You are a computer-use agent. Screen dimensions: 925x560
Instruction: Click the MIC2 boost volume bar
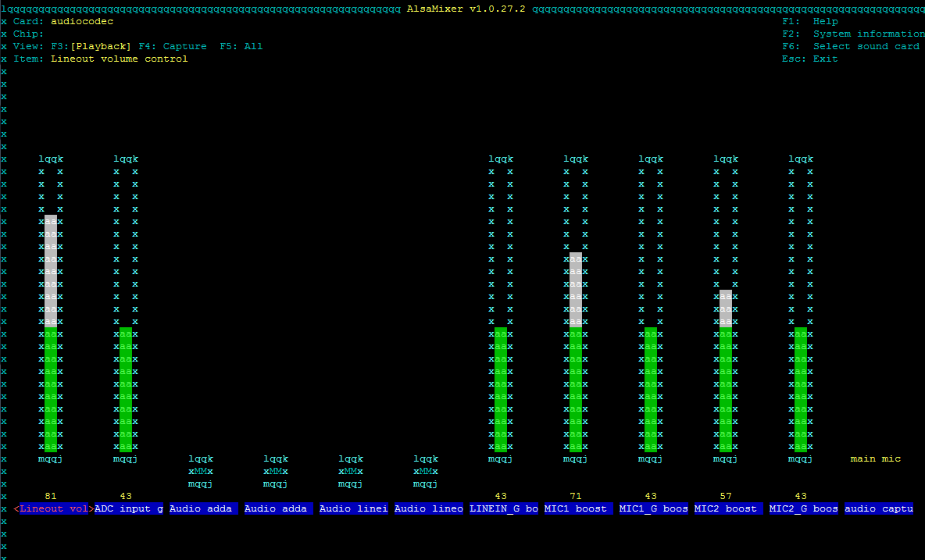(726, 309)
